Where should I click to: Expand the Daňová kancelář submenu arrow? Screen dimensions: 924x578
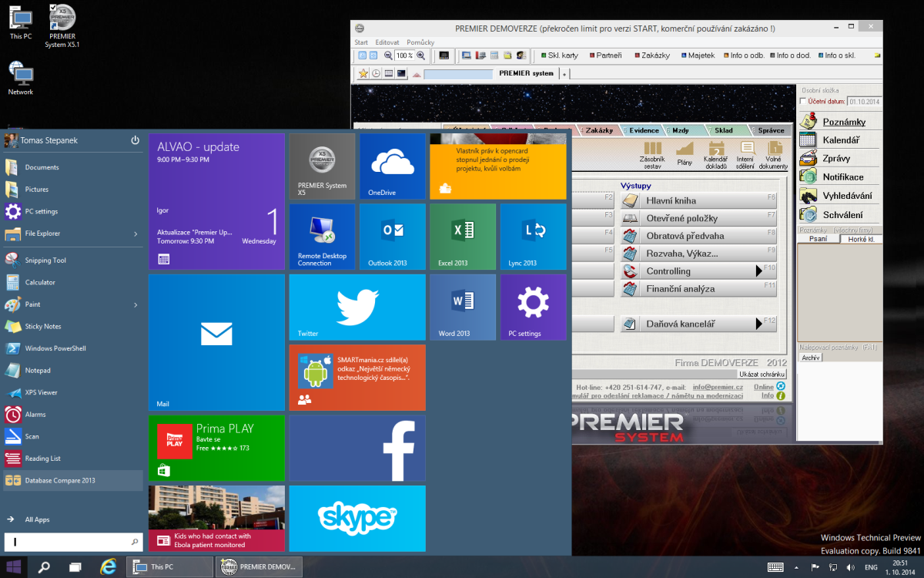758,324
